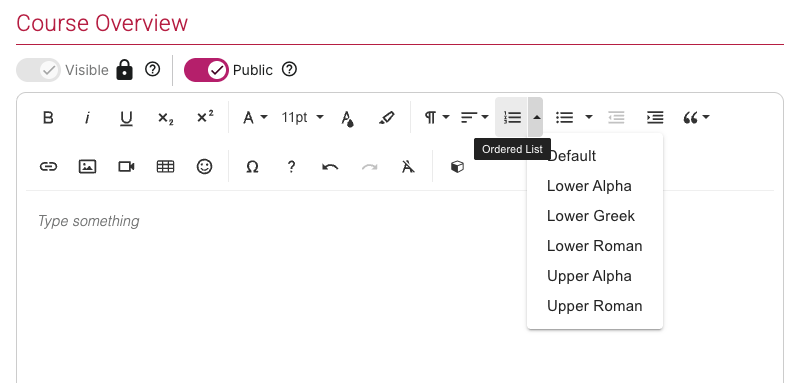Open the 11pt font size dropdown
The image size is (799, 383).
click(x=302, y=118)
